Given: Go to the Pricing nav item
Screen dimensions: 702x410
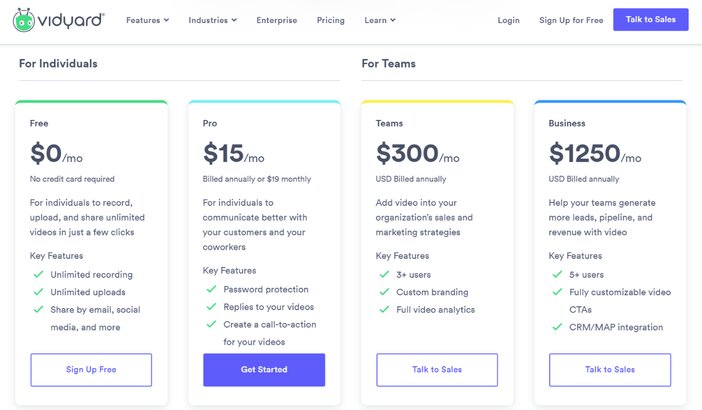Looking at the screenshot, I should [331, 20].
